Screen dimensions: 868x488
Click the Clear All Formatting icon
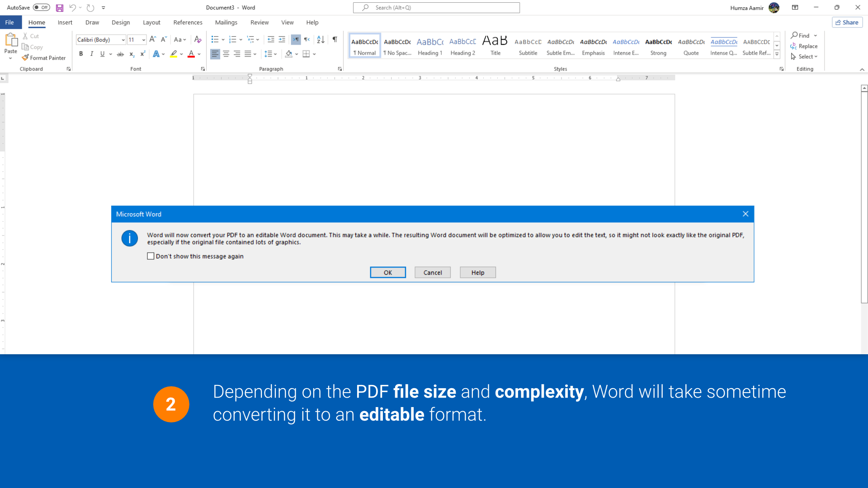point(198,39)
